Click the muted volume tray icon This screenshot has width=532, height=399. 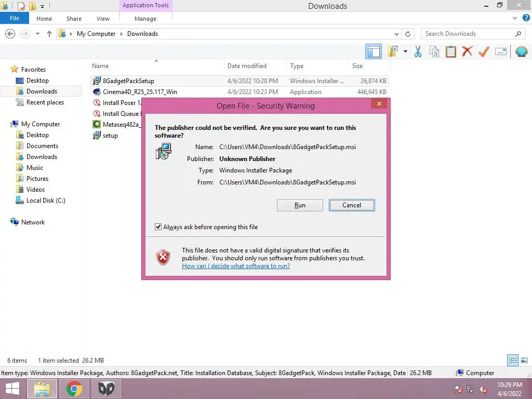pyautogui.click(x=483, y=389)
